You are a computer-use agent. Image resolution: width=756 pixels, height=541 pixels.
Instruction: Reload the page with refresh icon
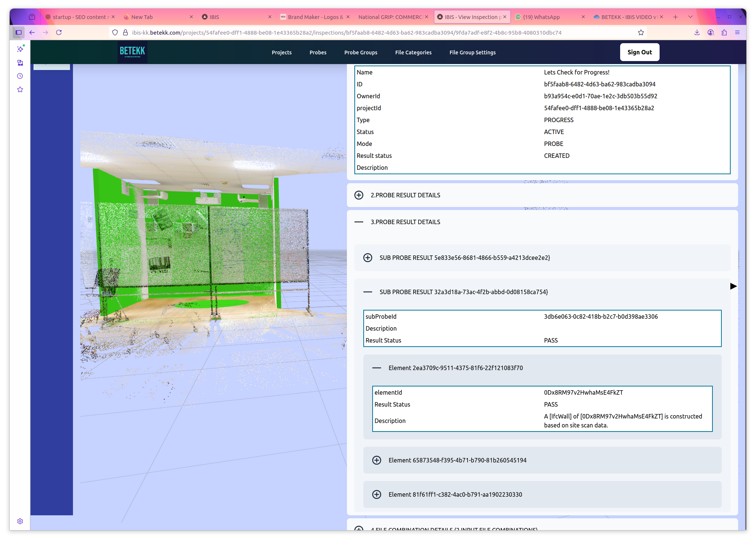click(59, 32)
